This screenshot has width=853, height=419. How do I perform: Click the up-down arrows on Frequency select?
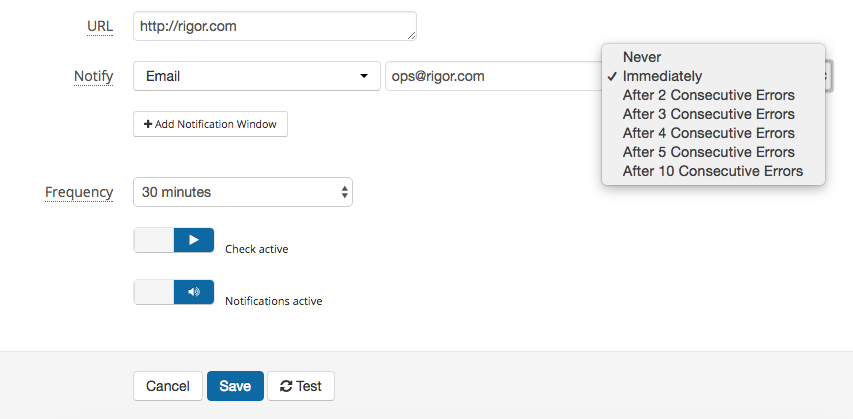[x=344, y=192]
